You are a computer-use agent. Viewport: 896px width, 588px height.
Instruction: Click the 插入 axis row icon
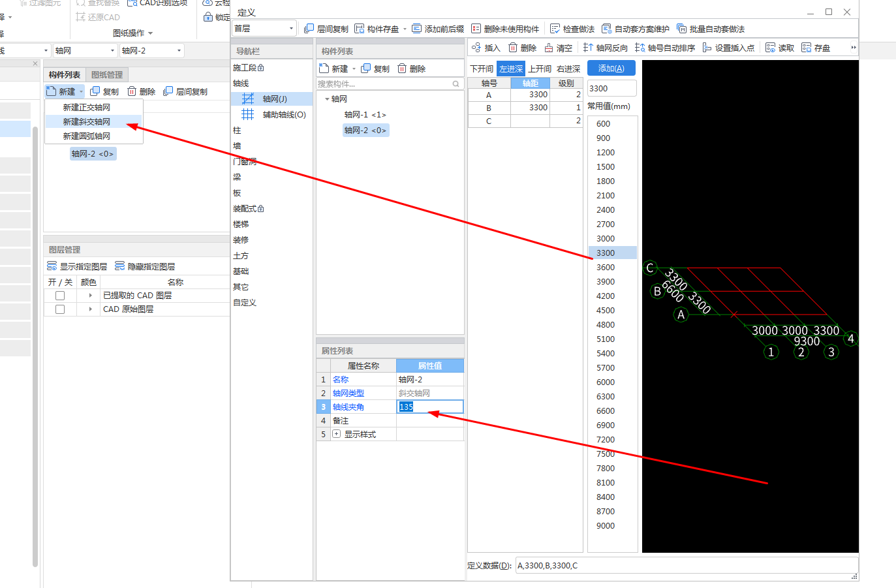click(476, 48)
